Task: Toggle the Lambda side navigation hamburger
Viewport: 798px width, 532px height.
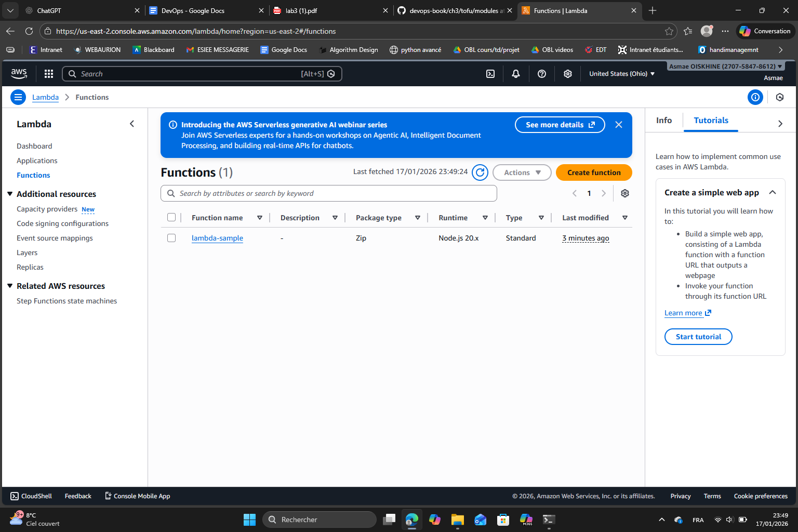Action: tap(18, 97)
